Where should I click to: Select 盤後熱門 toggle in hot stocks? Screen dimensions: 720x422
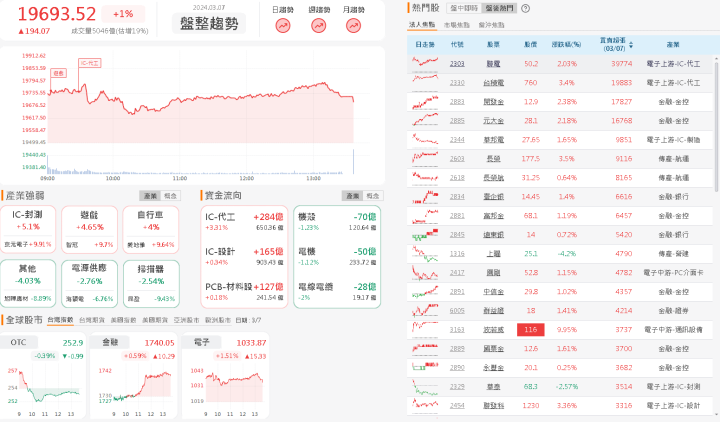(x=499, y=8)
